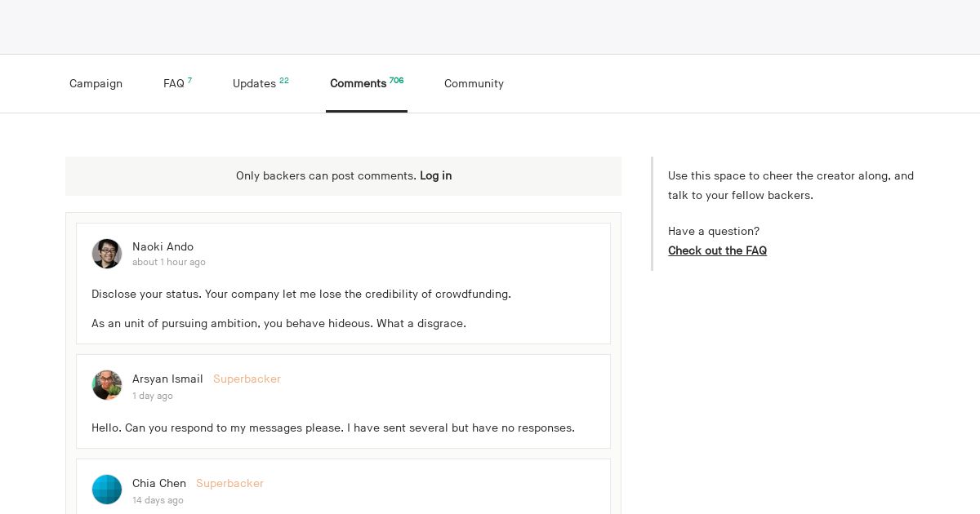Click the 'Can you respond to my messages' comment
This screenshot has width=980, height=514.
[333, 428]
